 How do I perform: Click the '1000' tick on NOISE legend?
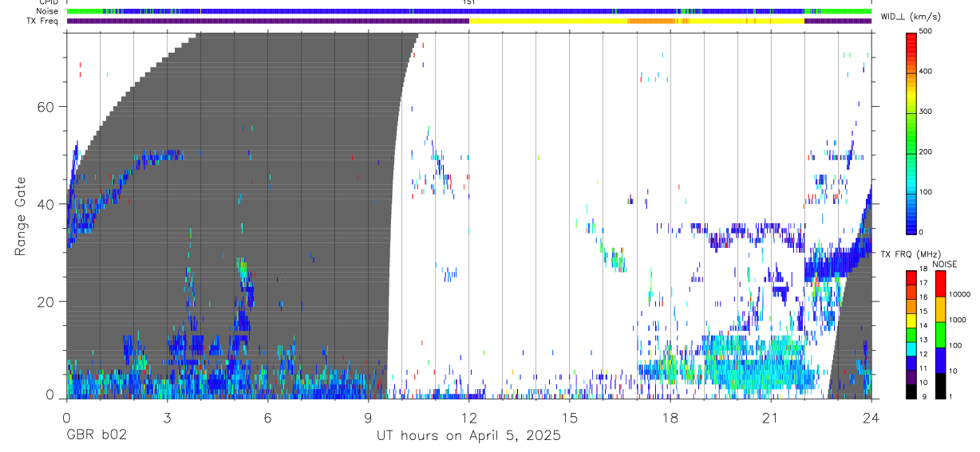958,320
